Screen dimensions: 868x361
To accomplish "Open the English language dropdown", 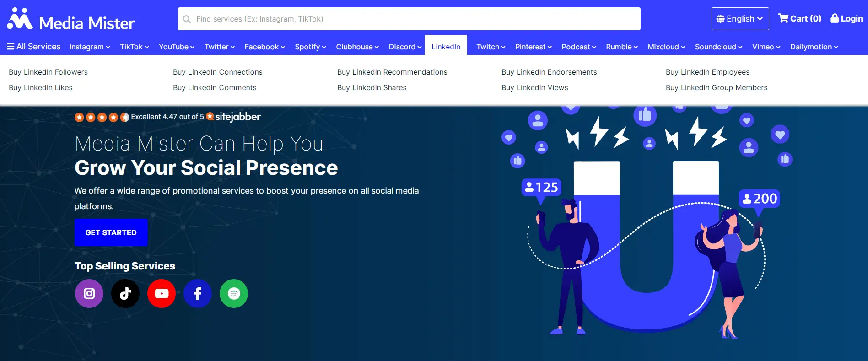I will click(740, 19).
